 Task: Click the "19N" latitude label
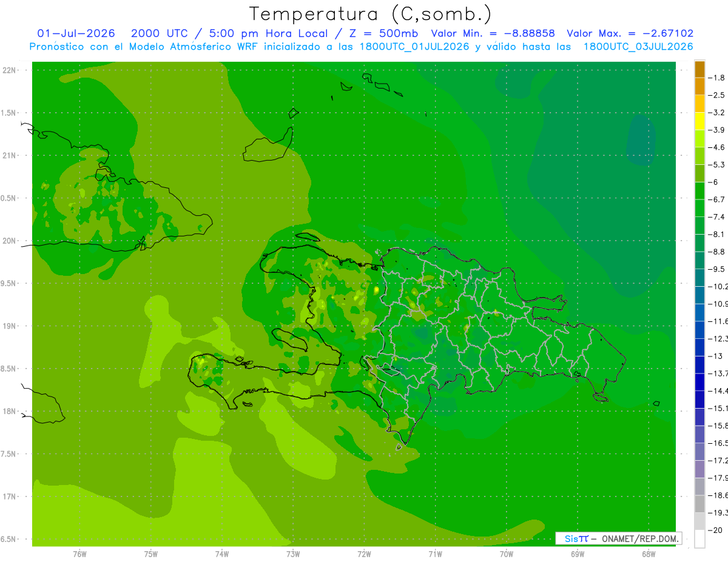coord(9,326)
